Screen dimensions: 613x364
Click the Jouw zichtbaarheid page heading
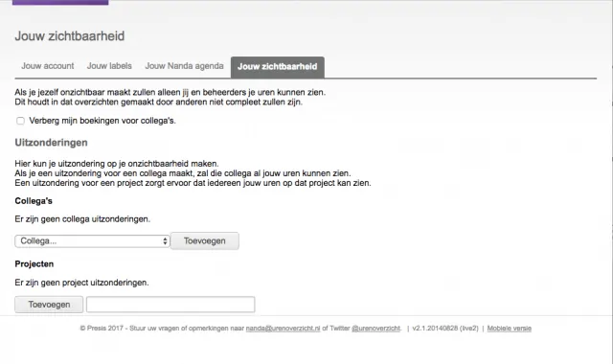coord(70,36)
